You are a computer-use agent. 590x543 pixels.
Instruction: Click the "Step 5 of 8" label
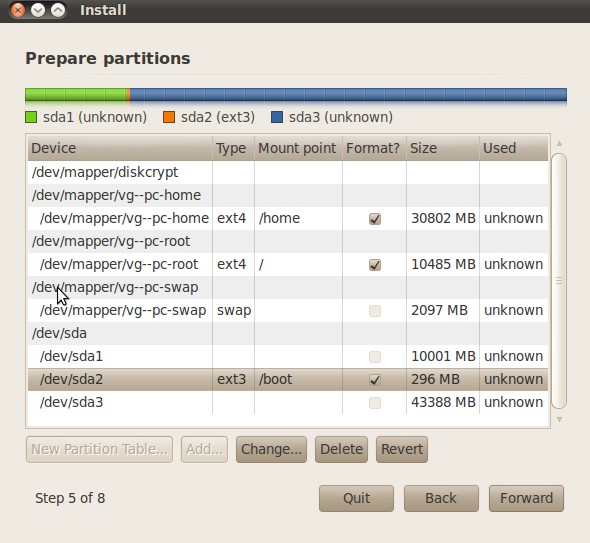70,498
